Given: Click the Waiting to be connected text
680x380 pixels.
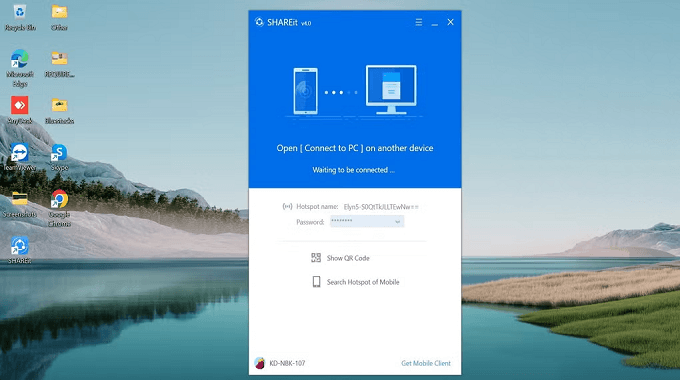Looking at the screenshot, I should pos(354,170).
